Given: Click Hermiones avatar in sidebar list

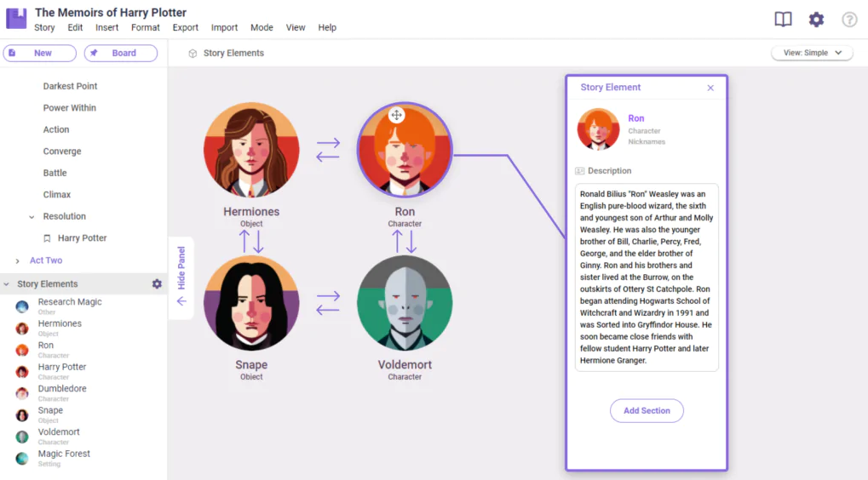Looking at the screenshot, I should pos(22,329).
